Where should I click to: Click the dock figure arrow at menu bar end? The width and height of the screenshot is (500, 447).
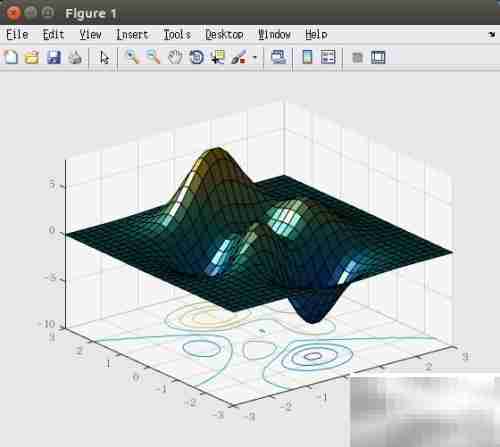point(492,34)
